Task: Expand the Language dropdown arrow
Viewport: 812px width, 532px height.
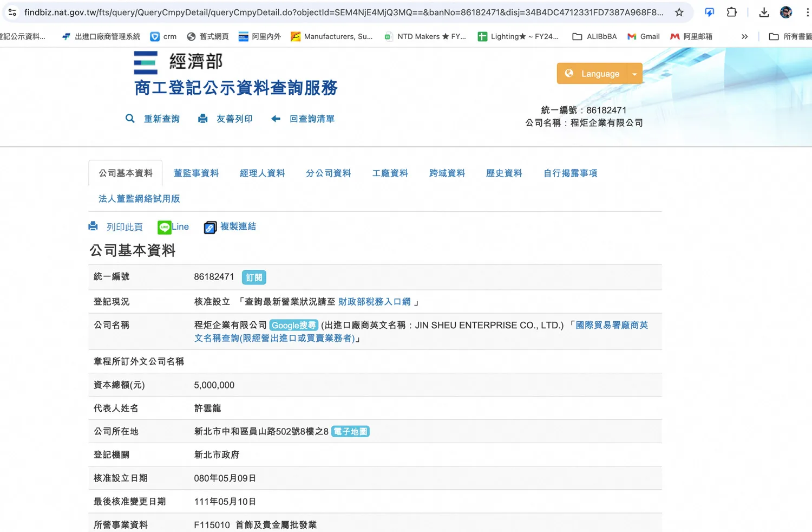Action: [x=634, y=74]
